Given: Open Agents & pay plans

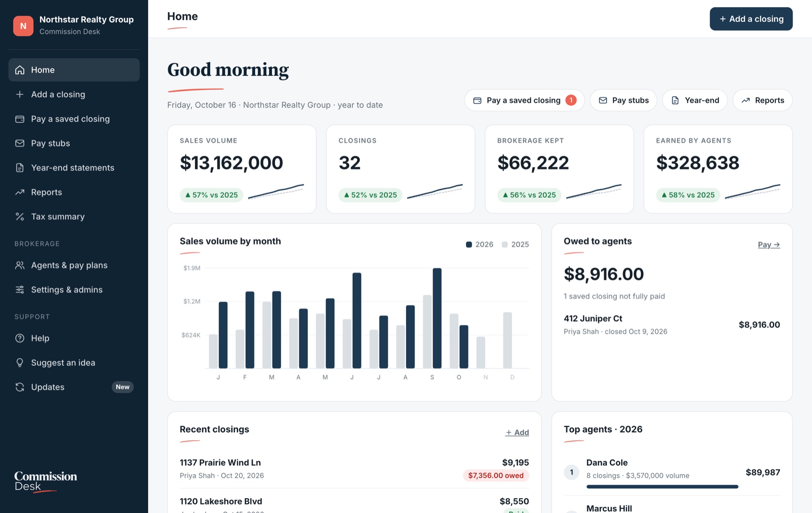Looking at the screenshot, I should click(x=74, y=265).
